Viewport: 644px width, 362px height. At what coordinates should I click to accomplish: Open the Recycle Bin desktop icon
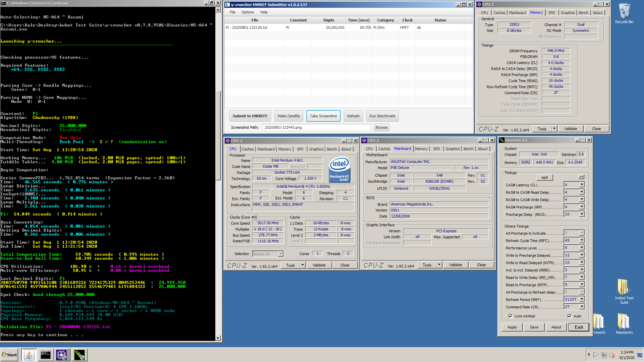[x=624, y=13]
